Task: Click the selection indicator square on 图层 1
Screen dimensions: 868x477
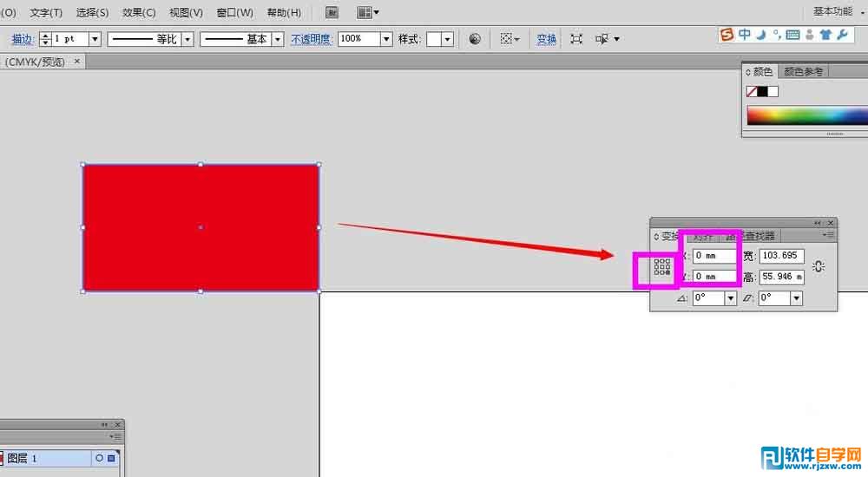Action: point(111,458)
